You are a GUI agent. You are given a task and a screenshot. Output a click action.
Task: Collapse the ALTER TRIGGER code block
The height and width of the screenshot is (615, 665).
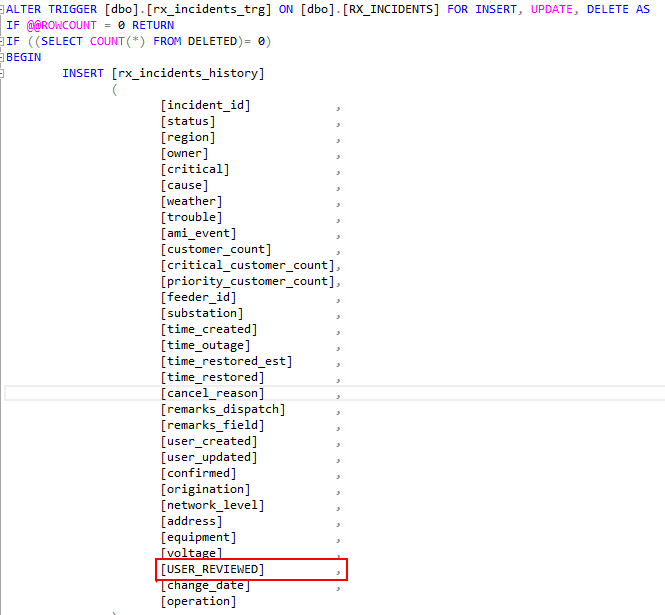pyautogui.click(x=3, y=9)
